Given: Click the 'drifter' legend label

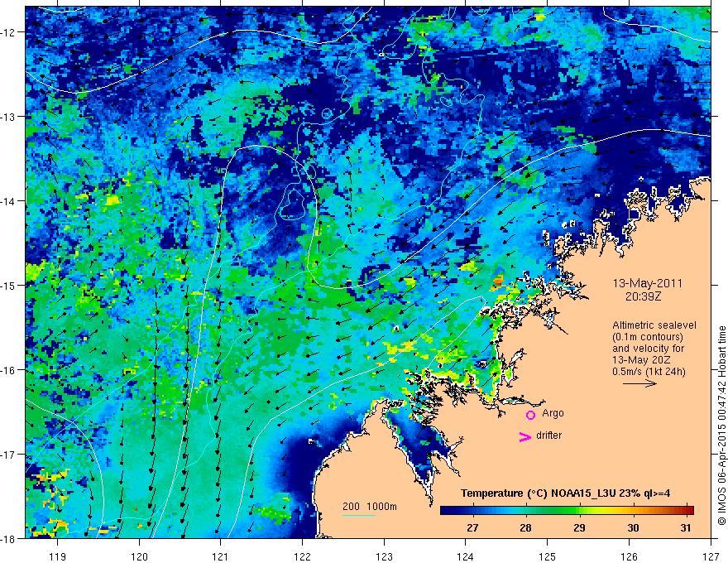Looking at the screenshot, I should 548,435.
